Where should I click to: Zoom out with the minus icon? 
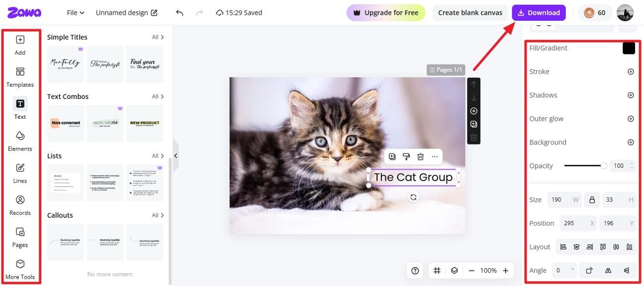[472, 271]
